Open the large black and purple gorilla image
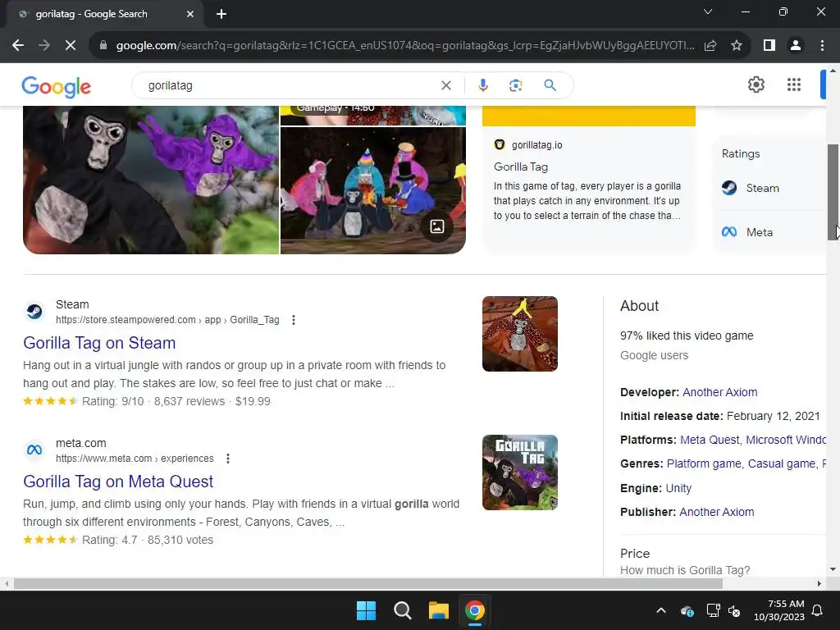The image size is (840, 630). 151,180
